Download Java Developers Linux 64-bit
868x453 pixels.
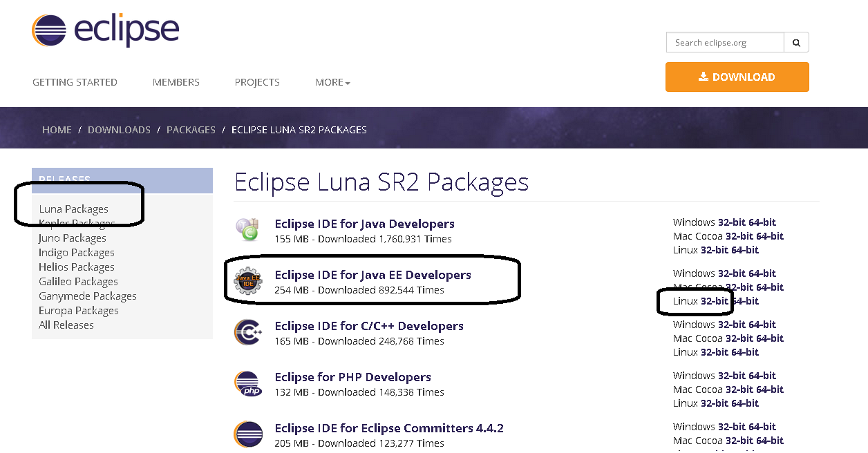click(745, 250)
